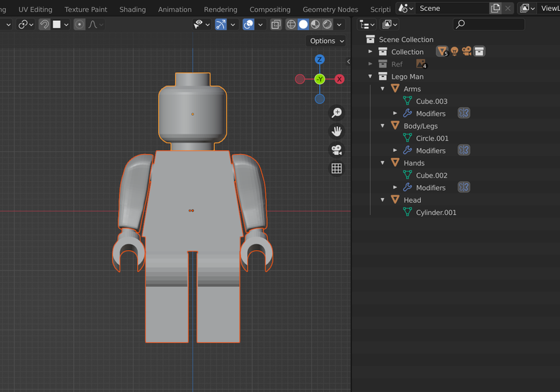Viewport: 560px width, 392px height.
Task: Delete the scene with the X button
Action: 508,8
